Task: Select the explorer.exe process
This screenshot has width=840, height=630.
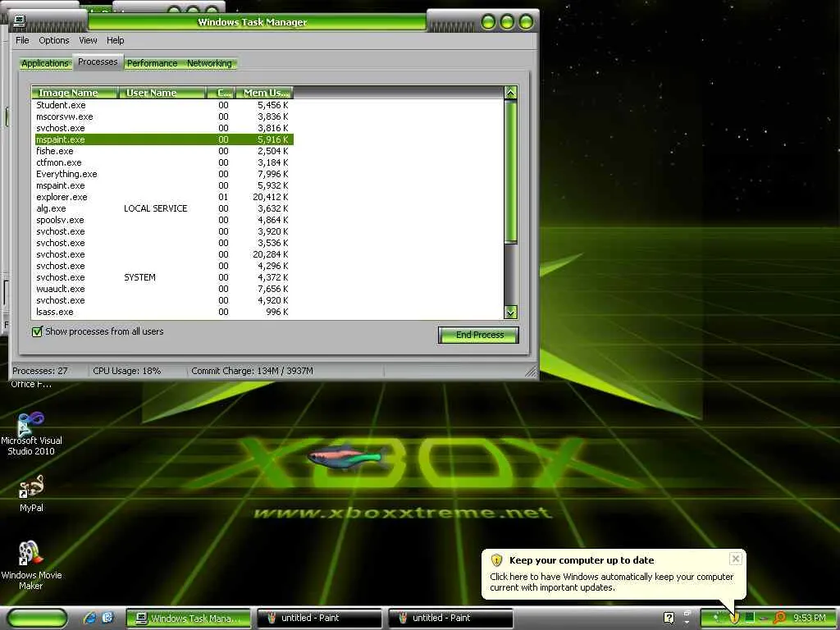Action: (x=163, y=197)
